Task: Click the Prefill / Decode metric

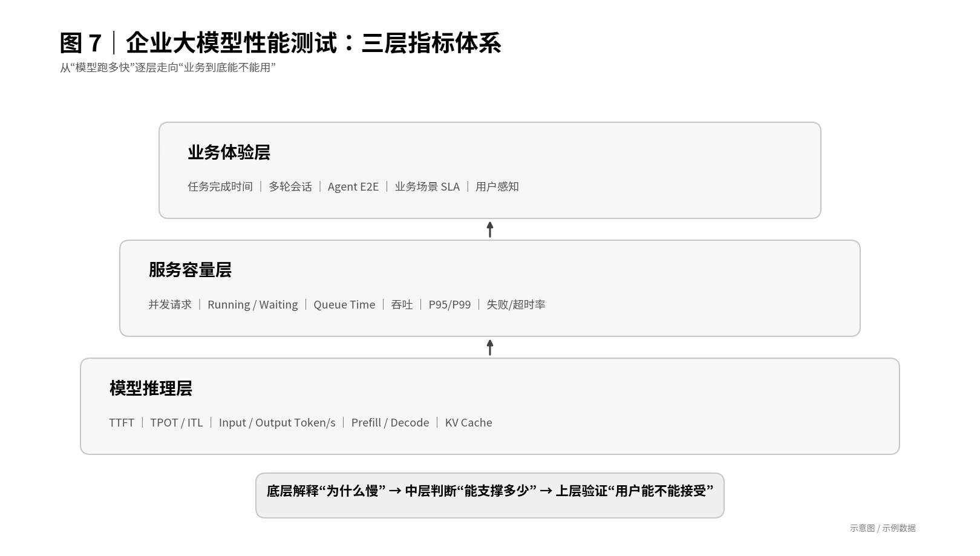Action: [x=390, y=422]
